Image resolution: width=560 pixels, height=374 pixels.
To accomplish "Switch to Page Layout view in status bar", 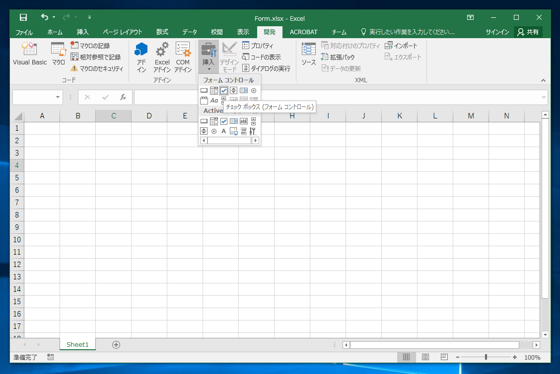I will pyautogui.click(x=425, y=357).
